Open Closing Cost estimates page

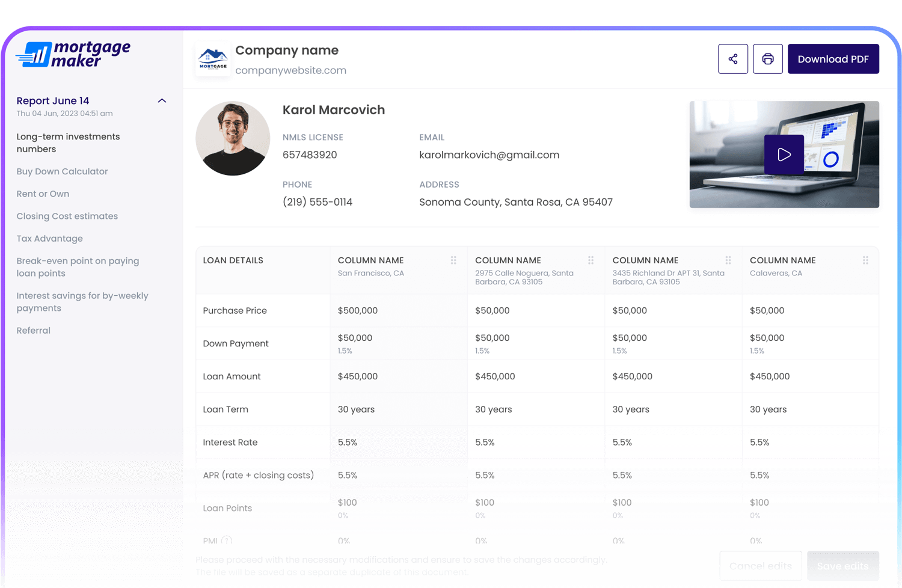[x=67, y=216]
